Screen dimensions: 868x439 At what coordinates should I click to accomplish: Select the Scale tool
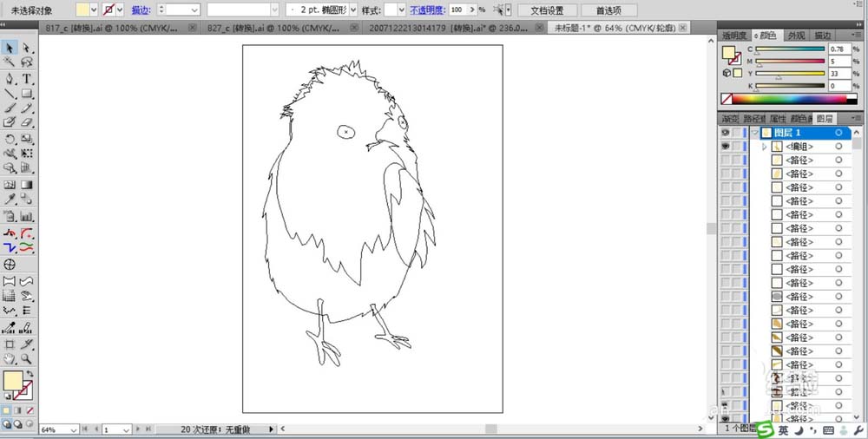tap(27, 139)
